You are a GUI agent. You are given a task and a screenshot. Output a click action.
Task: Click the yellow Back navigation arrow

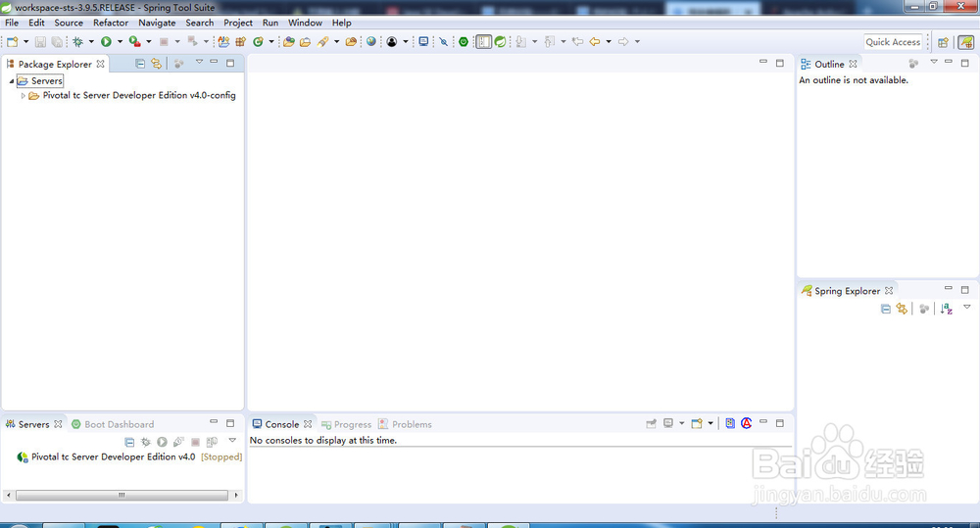595,42
